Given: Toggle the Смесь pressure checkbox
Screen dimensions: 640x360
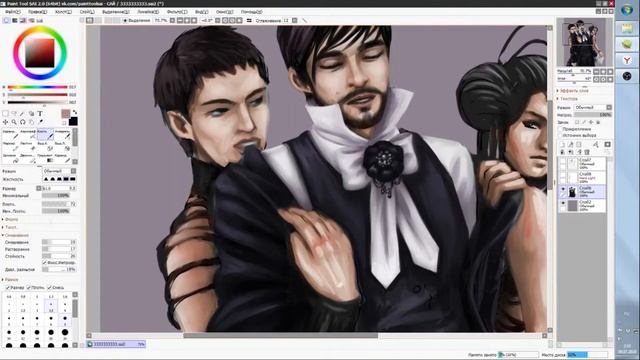Looking at the screenshot, I should click(49, 288).
